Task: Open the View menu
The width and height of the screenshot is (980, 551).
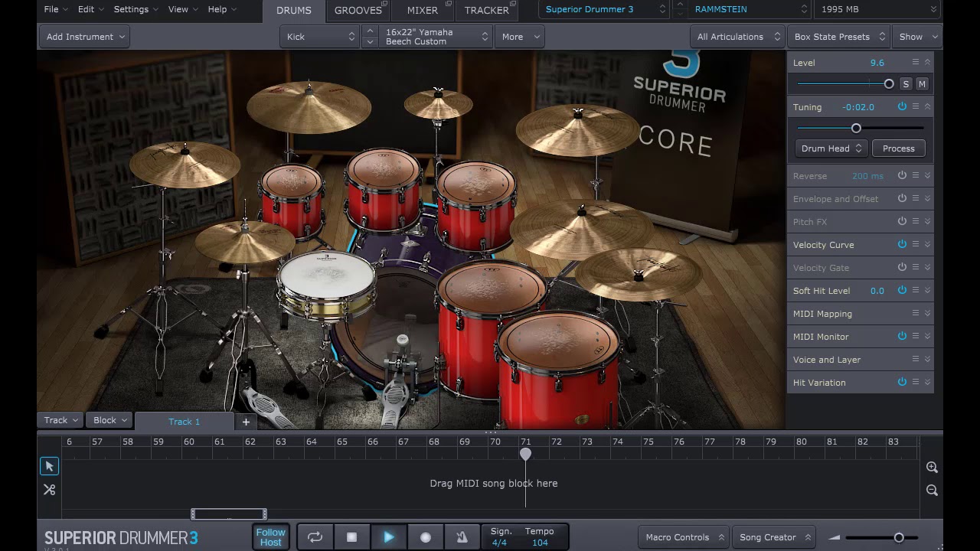Action: [183, 9]
